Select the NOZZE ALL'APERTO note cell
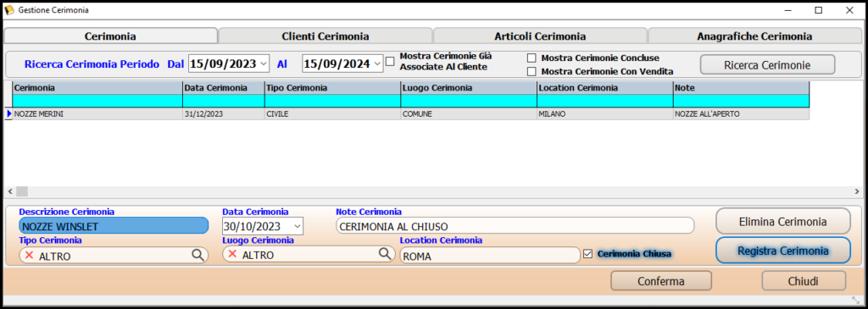Screen dimensions: 868x309 (x=741, y=114)
